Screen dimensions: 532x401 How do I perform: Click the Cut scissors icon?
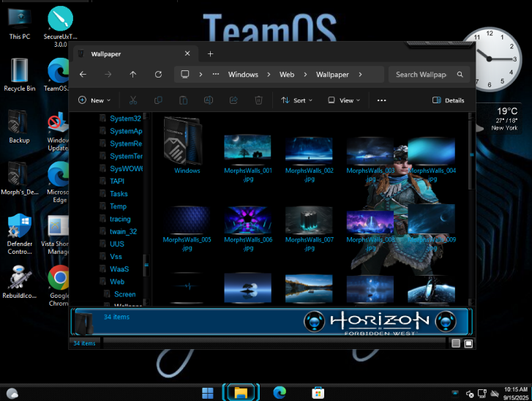[x=133, y=100]
